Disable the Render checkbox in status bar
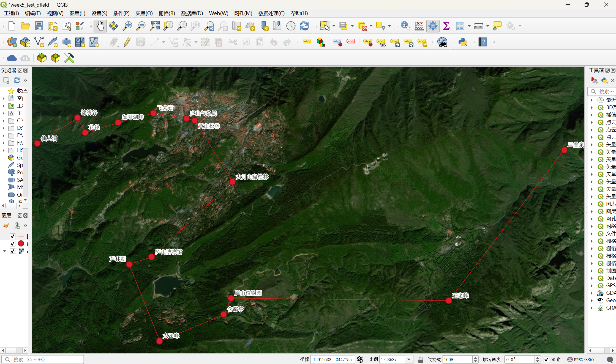616x364 pixels. [x=546, y=360]
